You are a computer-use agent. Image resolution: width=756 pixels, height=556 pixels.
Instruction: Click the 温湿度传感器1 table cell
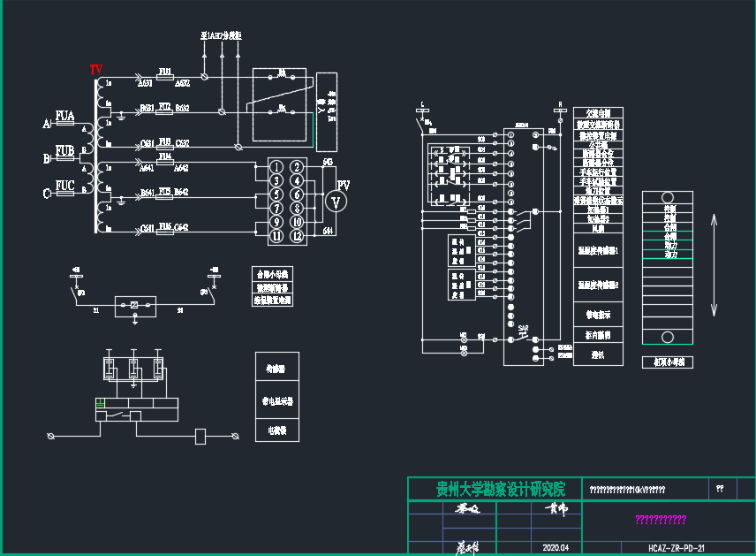tap(598, 250)
